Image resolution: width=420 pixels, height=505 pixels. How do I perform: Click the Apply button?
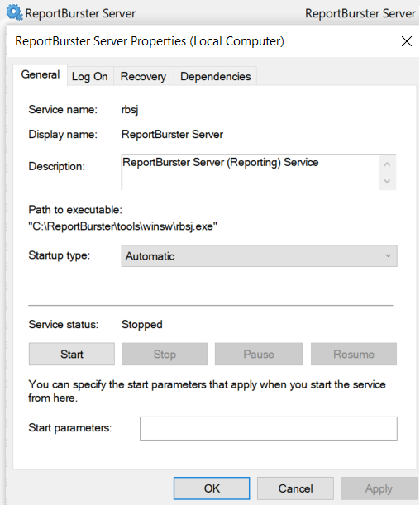(x=379, y=488)
